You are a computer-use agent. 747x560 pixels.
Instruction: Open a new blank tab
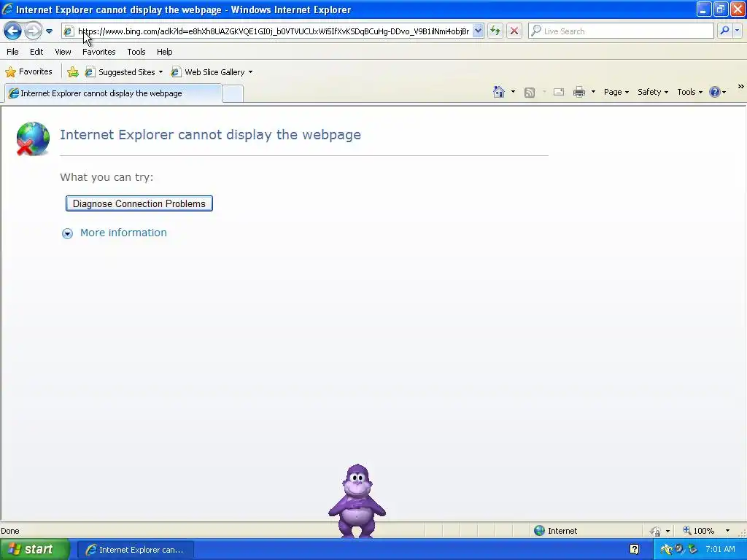[x=233, y=94]
